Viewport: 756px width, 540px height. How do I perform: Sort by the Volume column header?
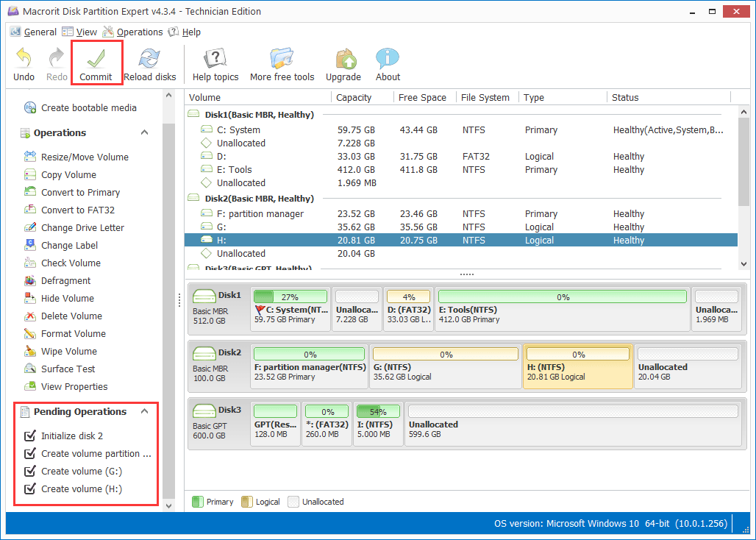[258, 97]
